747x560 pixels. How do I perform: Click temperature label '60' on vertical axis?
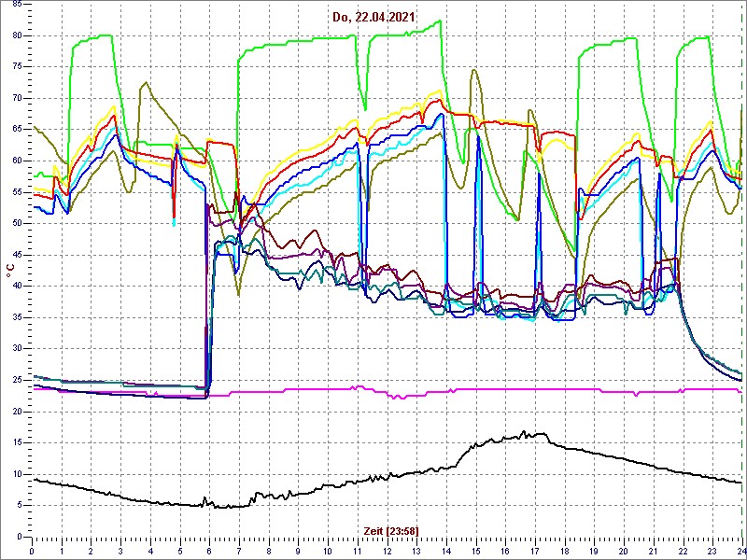(17, 161)
